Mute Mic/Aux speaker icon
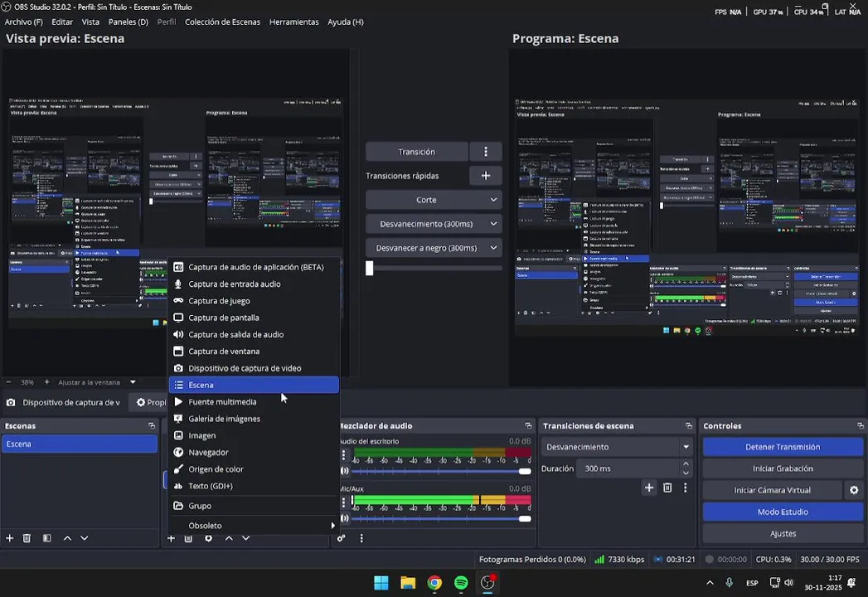 345,518
